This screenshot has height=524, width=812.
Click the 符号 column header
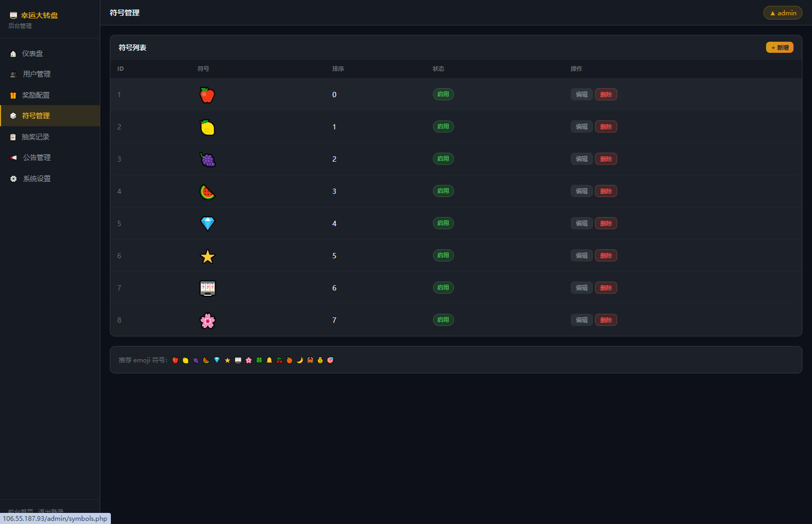click(x=203, y=69)
